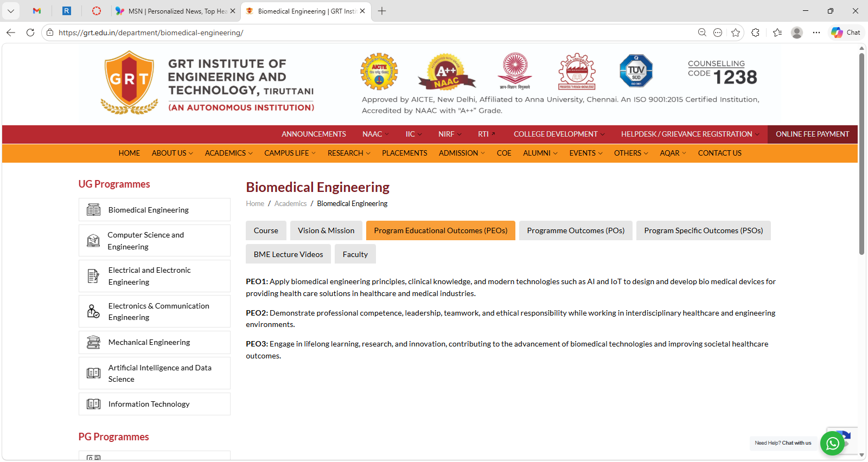Zoom page using magnifier icon in address bar

702,33
